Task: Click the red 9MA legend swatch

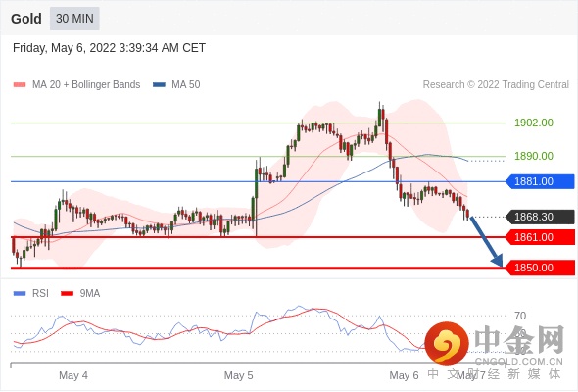Action: (67, 294)
